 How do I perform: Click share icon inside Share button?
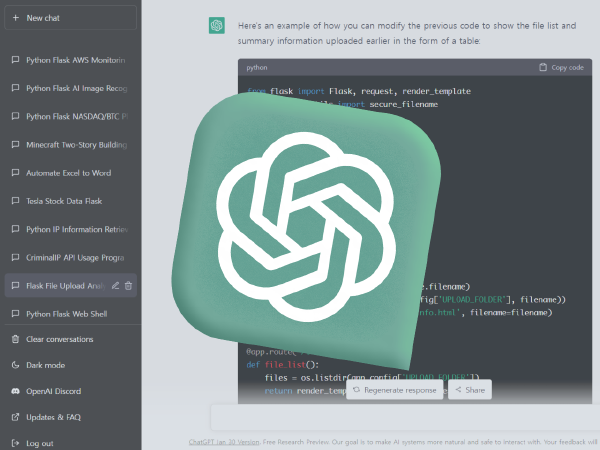coord(458,390)
